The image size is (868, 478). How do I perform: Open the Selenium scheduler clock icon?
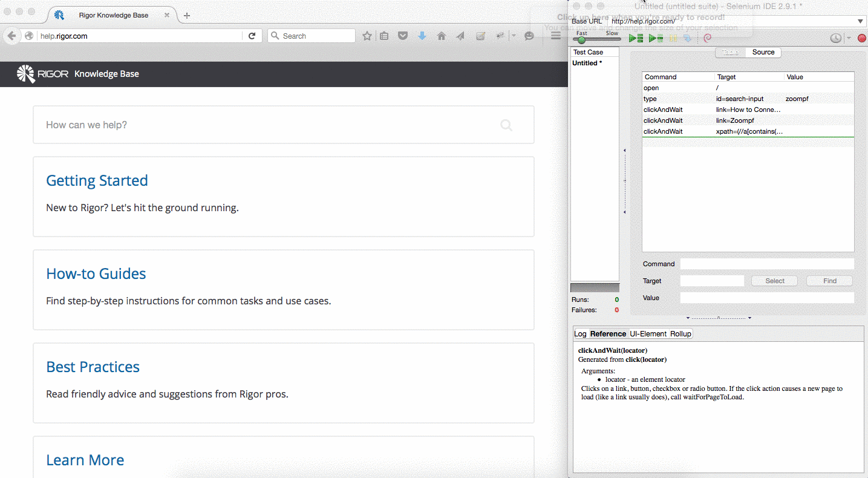tap(835, 38)
